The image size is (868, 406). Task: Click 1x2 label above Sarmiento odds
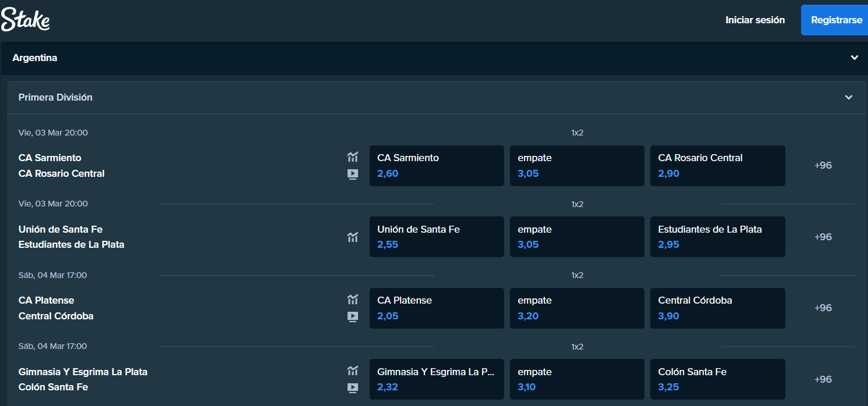[577, 133]
